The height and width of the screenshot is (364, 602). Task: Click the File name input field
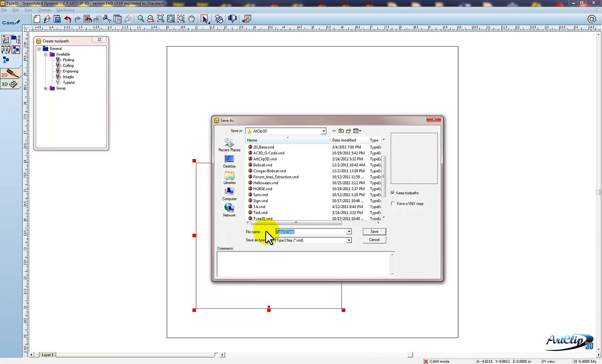pos(311,232)
